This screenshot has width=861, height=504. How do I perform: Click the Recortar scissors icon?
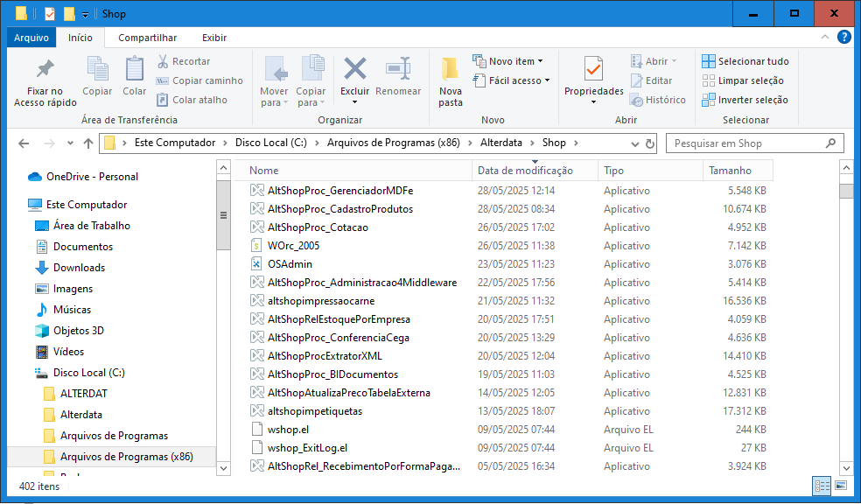pyautogui.click(x=163, y=61)
